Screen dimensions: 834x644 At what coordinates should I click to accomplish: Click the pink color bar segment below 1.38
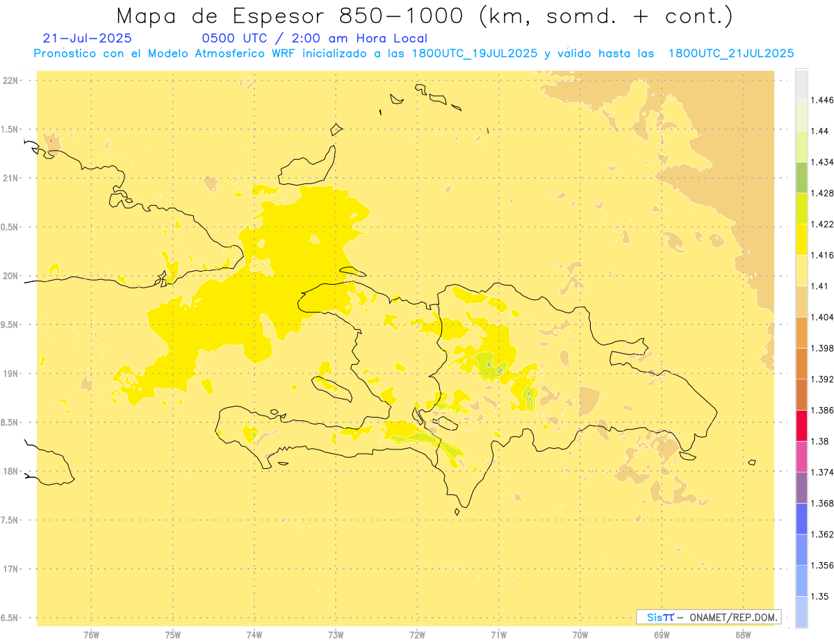coord(801,456)
